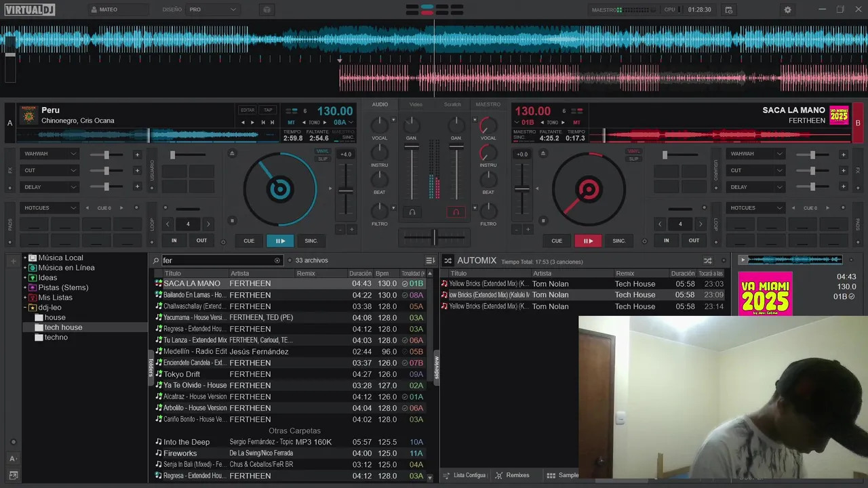
Task: Open the Lista Contigua tab in the sideview
Action: 465,475
